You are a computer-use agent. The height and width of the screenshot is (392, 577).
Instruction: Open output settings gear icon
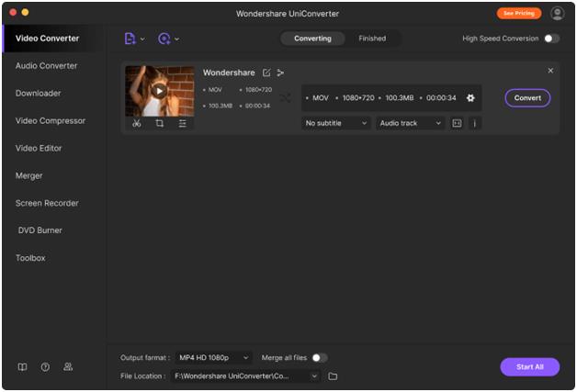470,98
